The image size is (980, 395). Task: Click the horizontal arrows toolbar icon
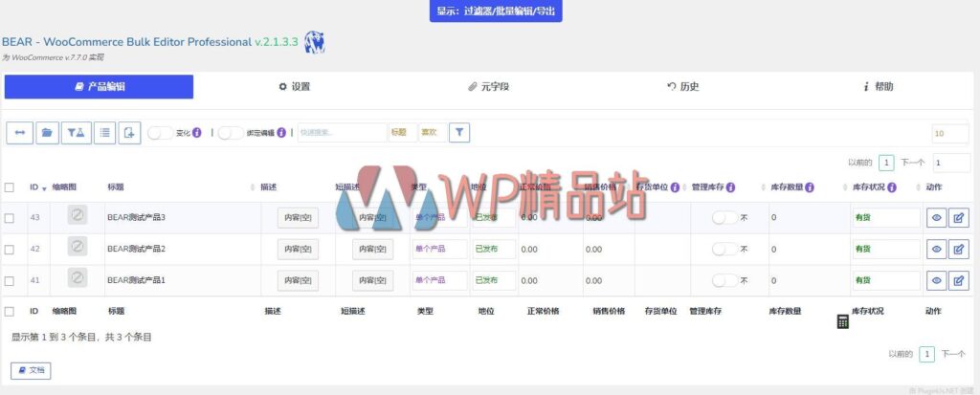[19, 133]
